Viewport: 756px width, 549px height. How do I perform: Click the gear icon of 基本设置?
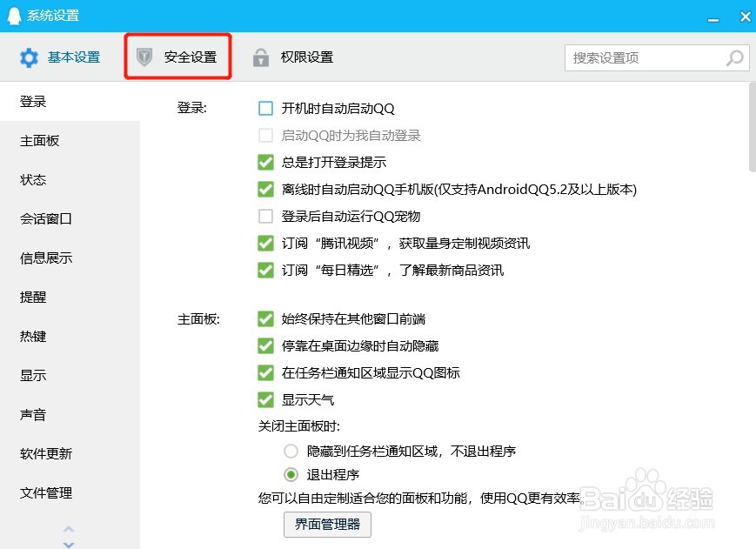click(x=29, y=57)
